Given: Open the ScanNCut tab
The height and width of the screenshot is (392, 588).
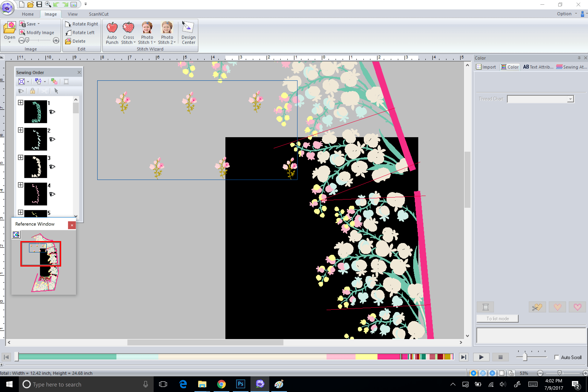Looking at the screenshot, I should 99,14.
